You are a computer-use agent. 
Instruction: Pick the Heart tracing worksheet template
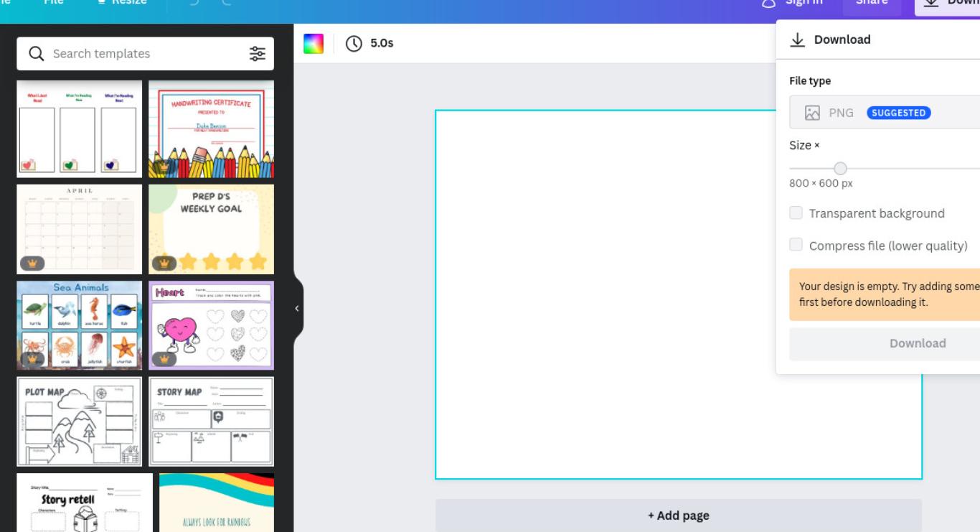[211, 325]
